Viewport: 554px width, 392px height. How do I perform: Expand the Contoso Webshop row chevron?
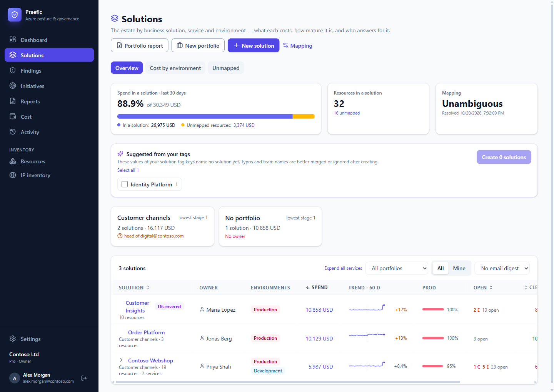(121, 360)
